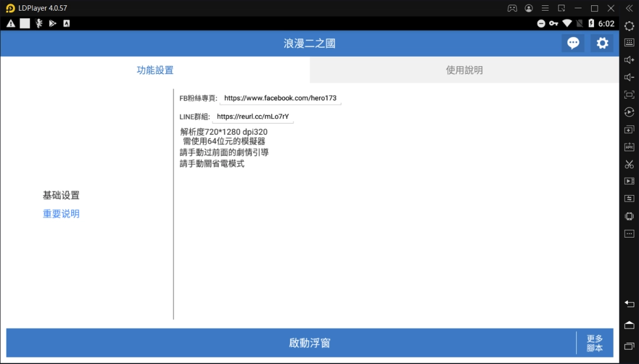Click the warning triangle in status bar
Image resolution: width=639 pixels, height=364 pixels.
tap(11, 24)
